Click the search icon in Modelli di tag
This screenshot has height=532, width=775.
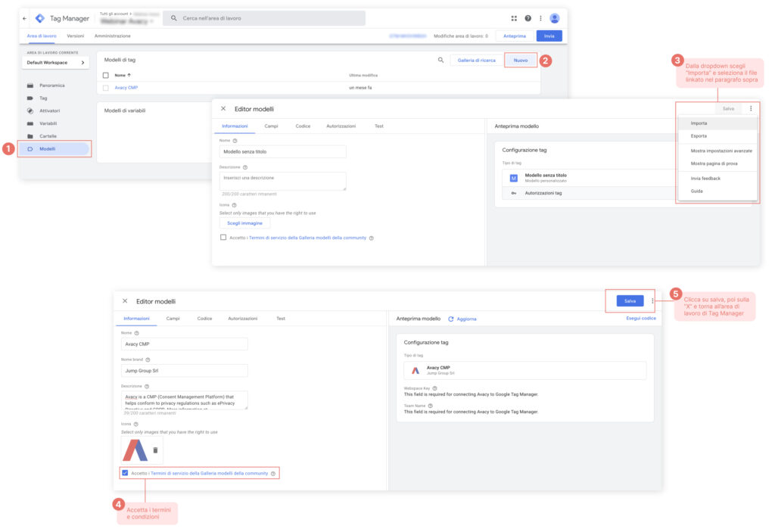point(440,61)
